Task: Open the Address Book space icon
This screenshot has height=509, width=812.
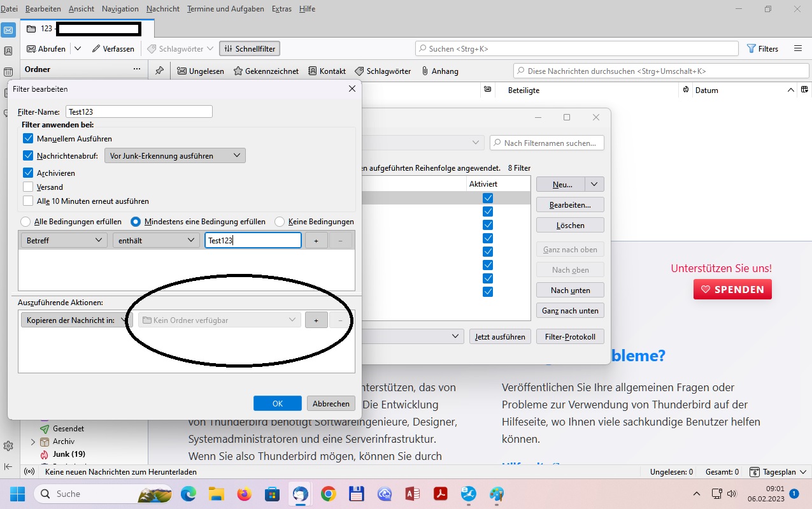Action: (8, 51)
